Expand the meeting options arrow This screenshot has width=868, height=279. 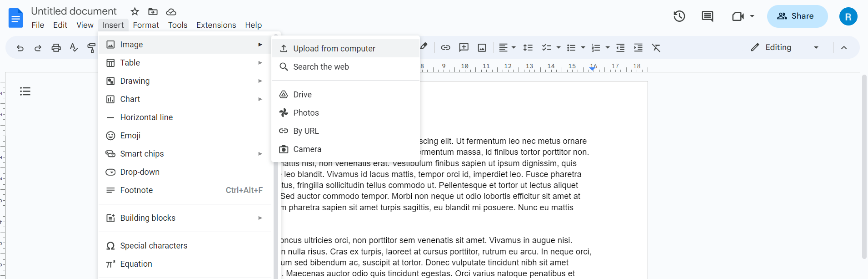coord(752,16)
